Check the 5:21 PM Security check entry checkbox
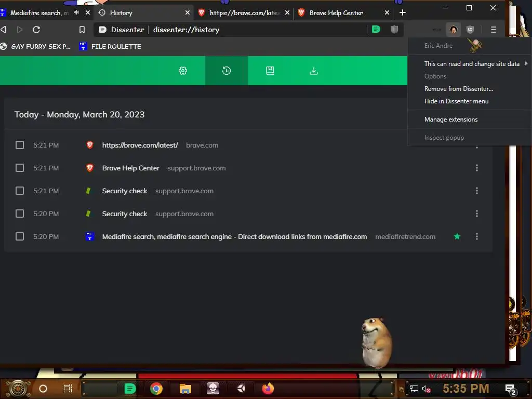 20,191
